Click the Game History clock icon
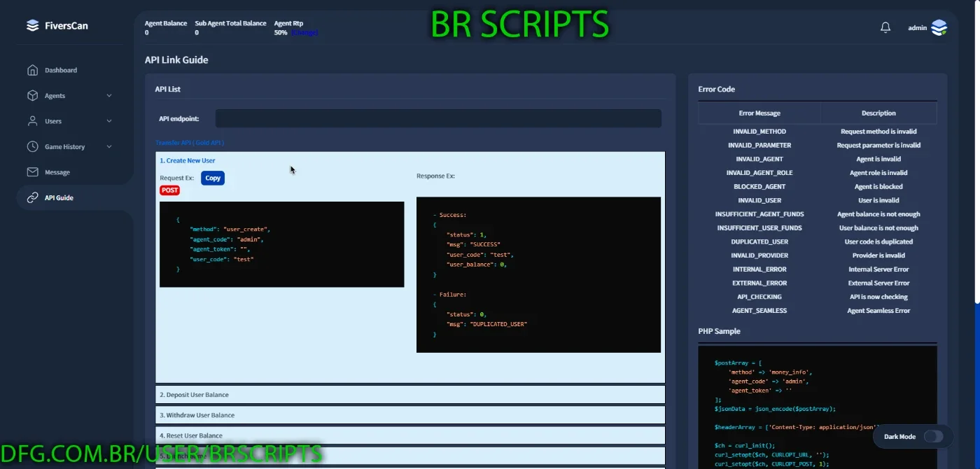Viewport: 980px width, 469px height. [32, 146]
